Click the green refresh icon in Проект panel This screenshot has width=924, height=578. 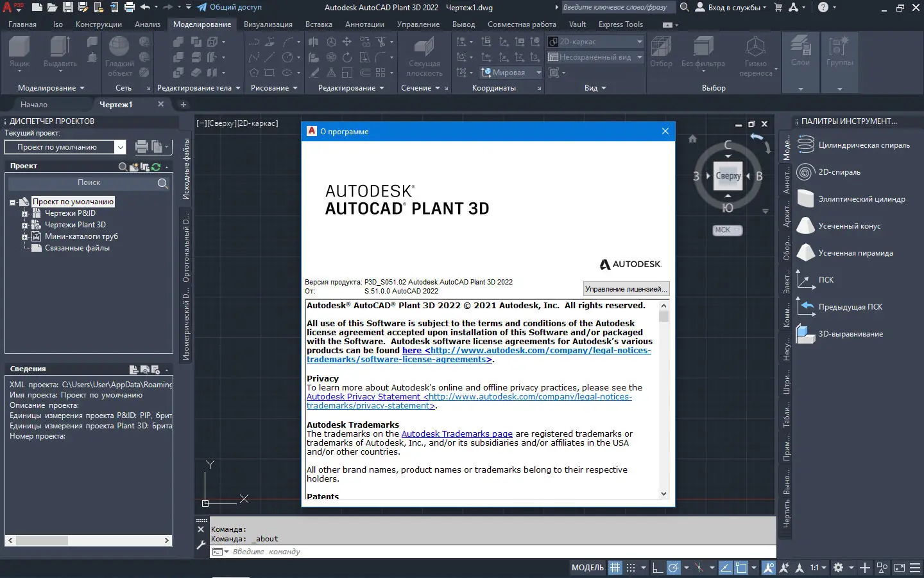pos(156,167)
